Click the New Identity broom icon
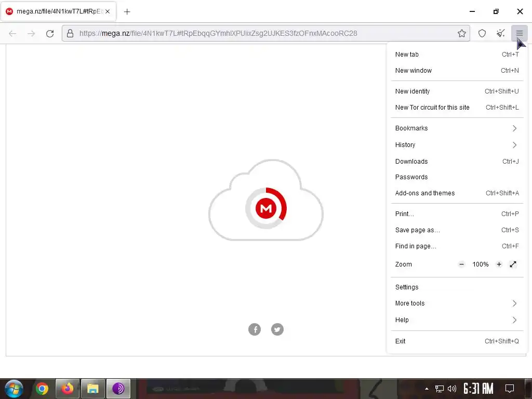532x399 pixels. [x=500, y=33]
